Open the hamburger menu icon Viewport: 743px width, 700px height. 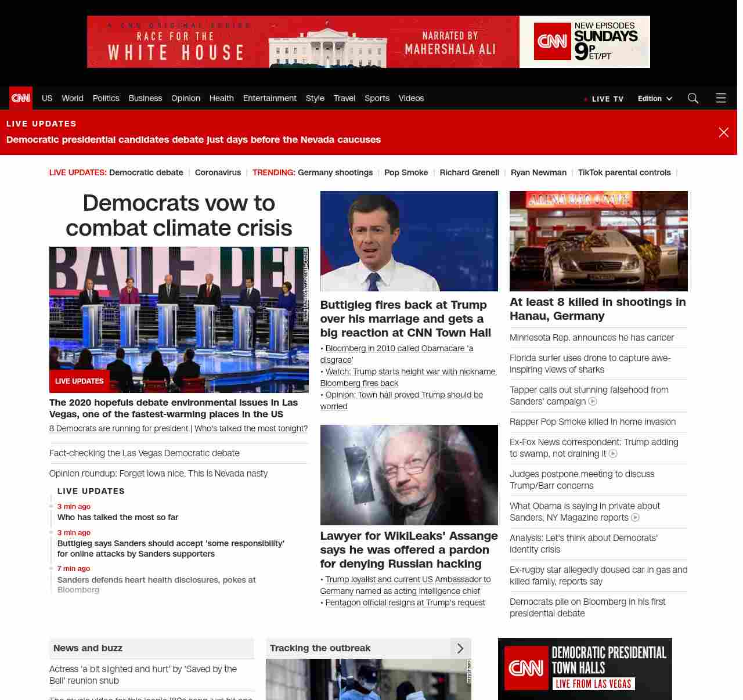(x=720, y=98)
